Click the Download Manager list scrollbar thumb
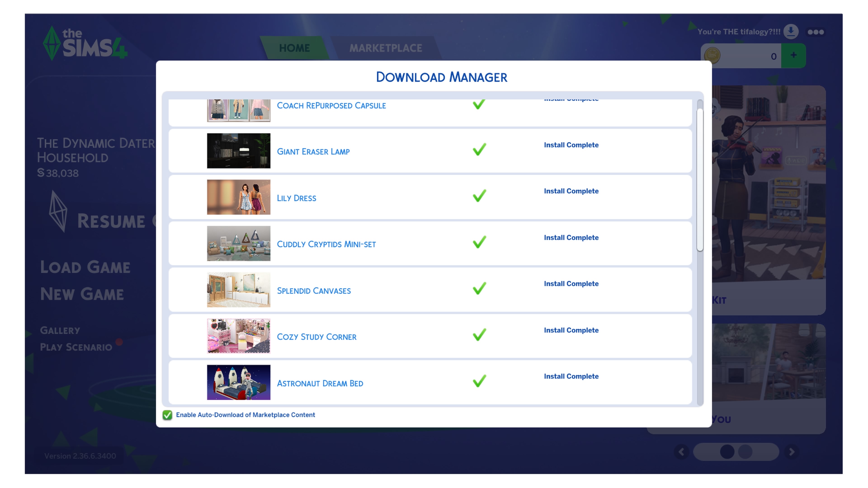This screenshot has height=488, width=868. click(700, 180)
